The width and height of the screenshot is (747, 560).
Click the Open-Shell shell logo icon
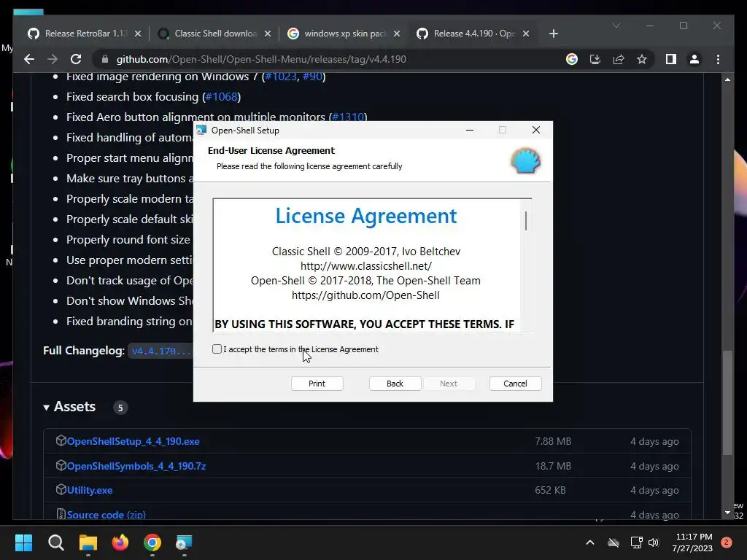pos(525,160)
